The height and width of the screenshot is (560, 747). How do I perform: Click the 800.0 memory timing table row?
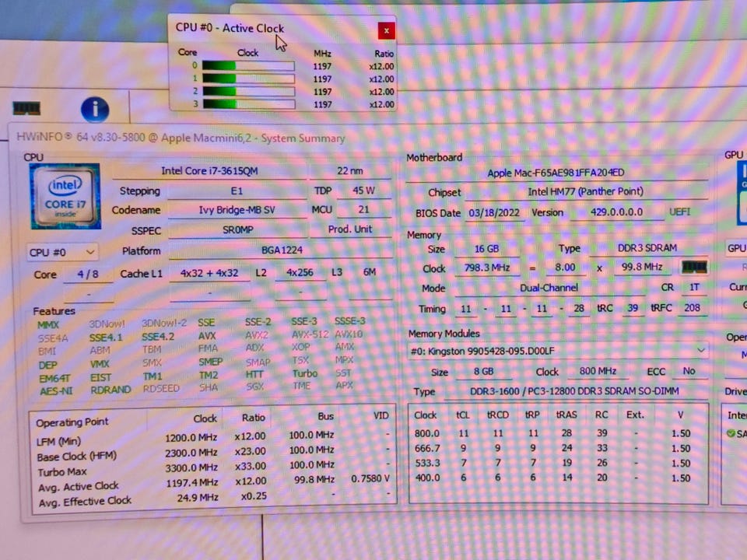tap(557, 434)
